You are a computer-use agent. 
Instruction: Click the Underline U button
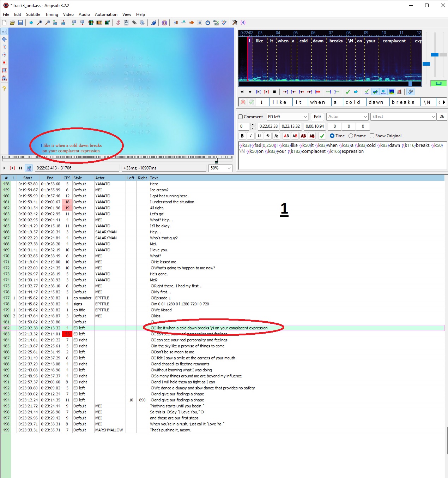point(259,136)
